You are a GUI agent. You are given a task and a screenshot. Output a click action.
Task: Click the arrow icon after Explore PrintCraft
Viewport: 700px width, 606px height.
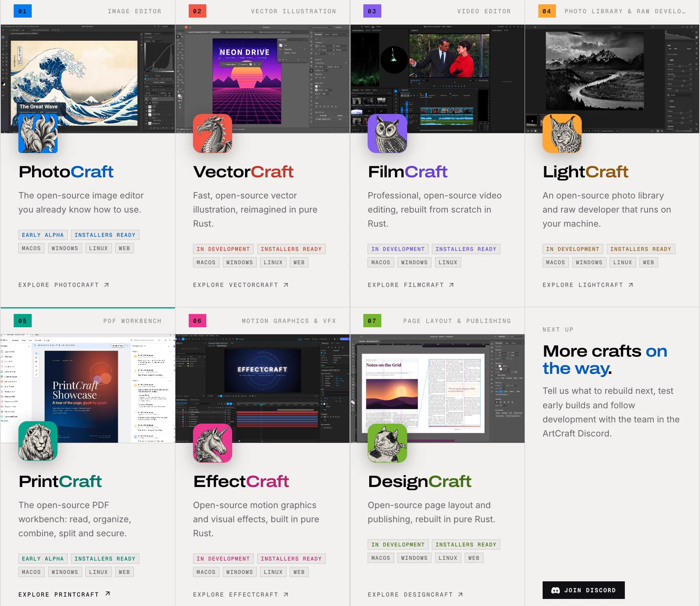tap(108, 594)
